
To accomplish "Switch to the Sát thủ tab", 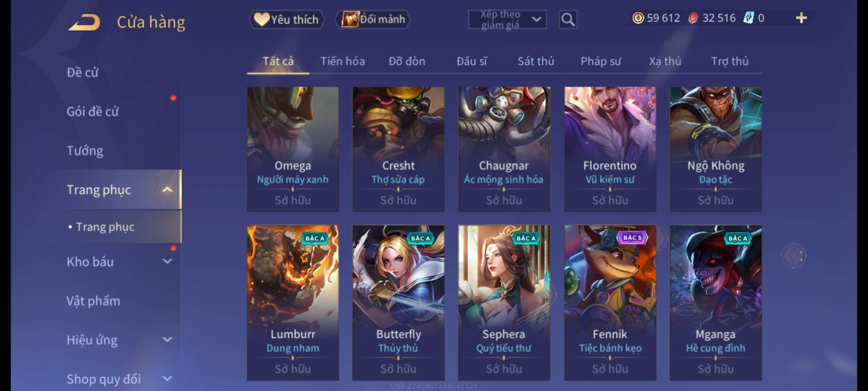I will (x=536, y=61).
